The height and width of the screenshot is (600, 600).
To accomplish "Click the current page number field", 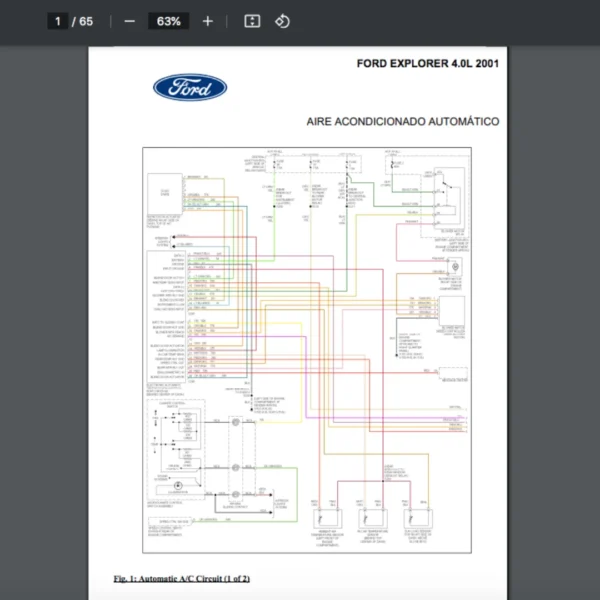I will point(58,21).
